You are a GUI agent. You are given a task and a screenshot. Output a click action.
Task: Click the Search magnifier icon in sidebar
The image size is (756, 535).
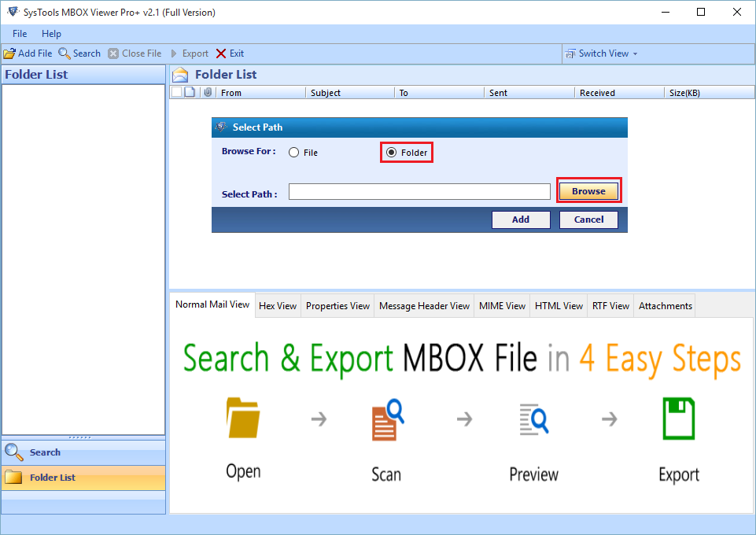13,452
